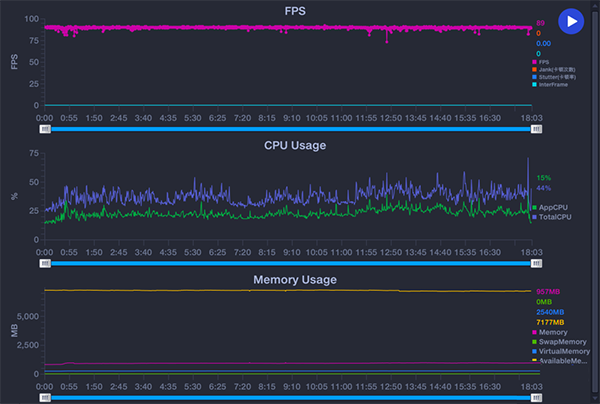600x404 pixels.
Task: Toggle the FPS series legend swatch
Action: pyautogui.click(x=534, y=61)
